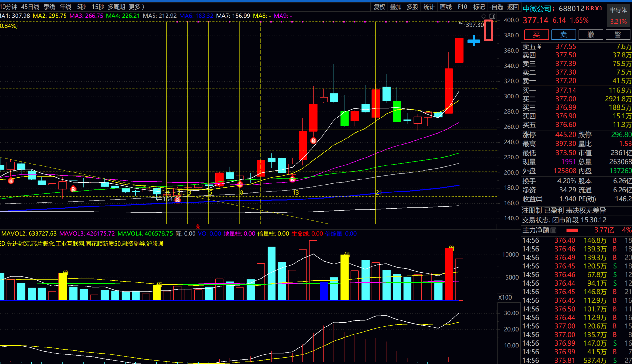The height and width of the screenshot is (364, 632).
Task: Click the red S marker below chart
Action: (x=198, y=227)
